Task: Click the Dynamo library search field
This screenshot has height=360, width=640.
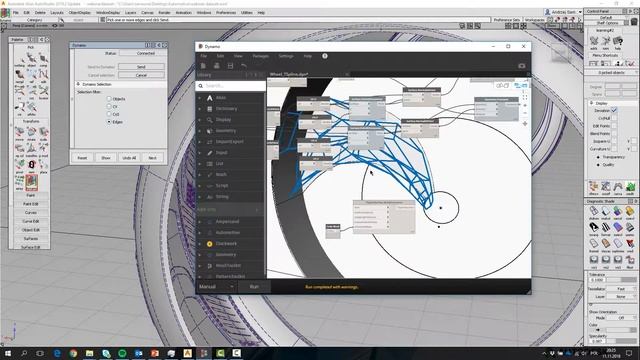Action: [231, 86]
